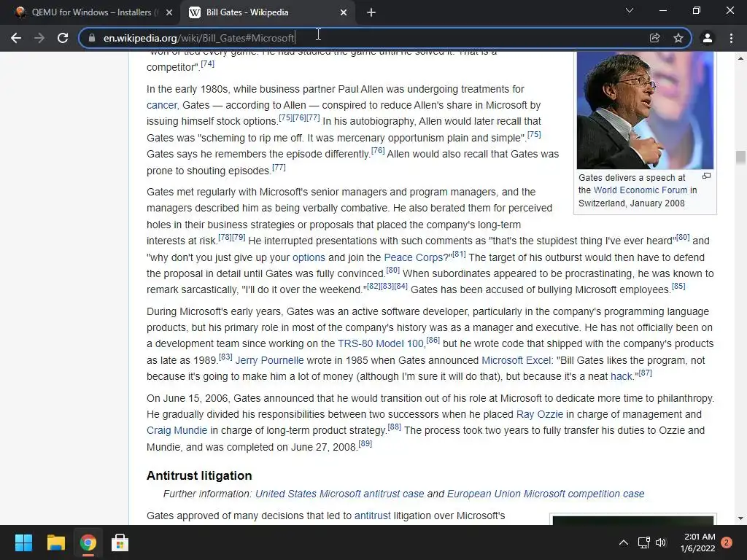Open Microsoft Store from taskbar
Image resolution: width=747 pixels, height=560 pixels.
[120, 542]
